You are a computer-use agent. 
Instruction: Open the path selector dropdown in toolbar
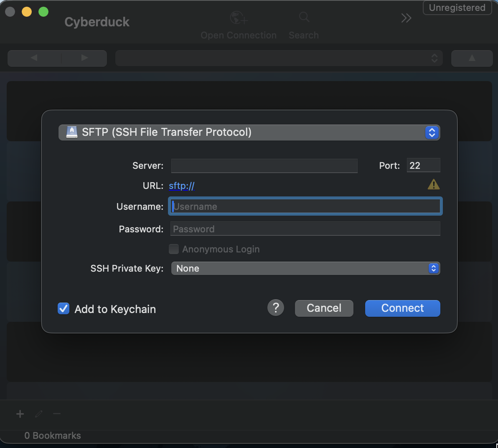[x=279, y=58]
